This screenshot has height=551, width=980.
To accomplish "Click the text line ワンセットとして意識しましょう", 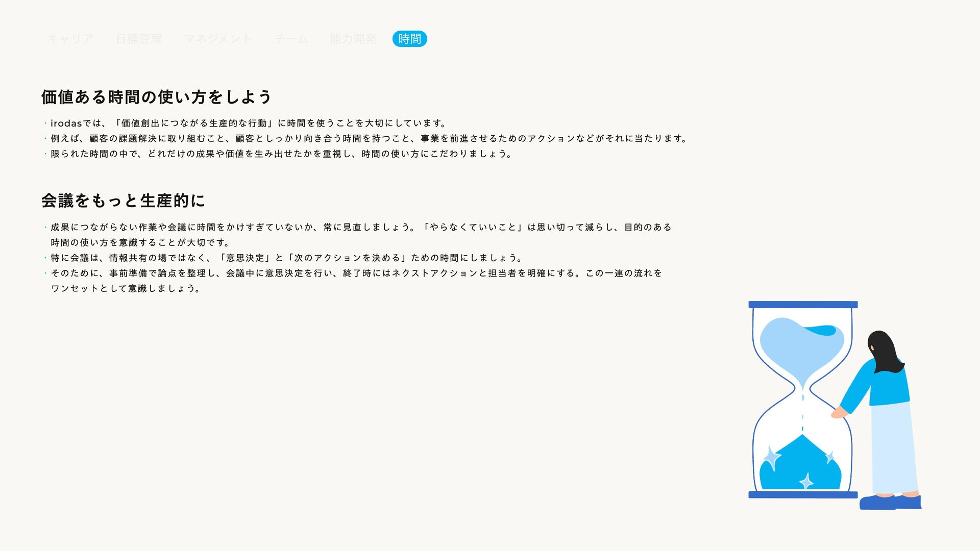I will click(x=126, y=289).
